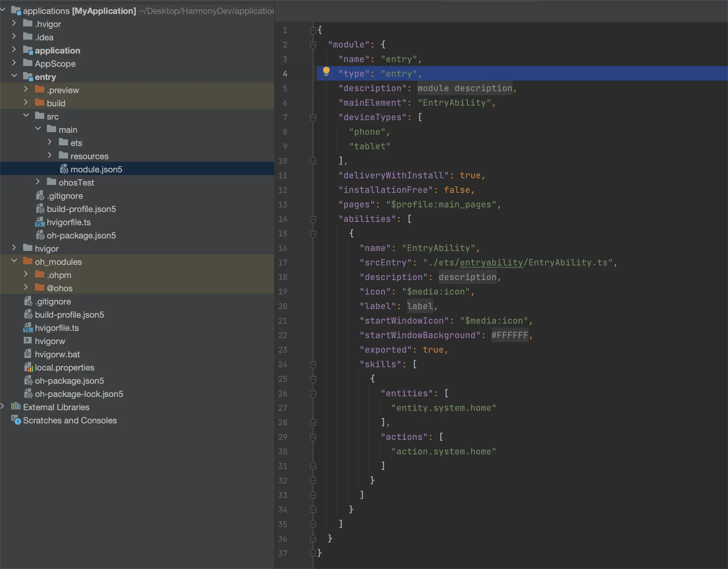Click the module.json5 file icon

64,169
